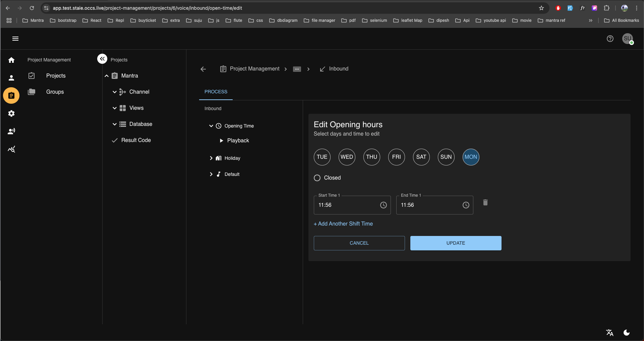
Task: Open the hamburger menu
Action: point(15,39)
